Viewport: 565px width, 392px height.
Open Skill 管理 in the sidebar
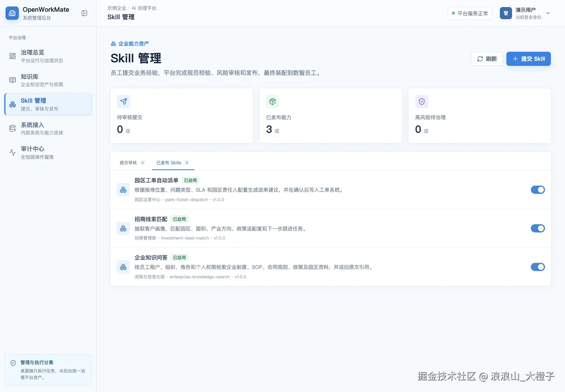[48, 104]
